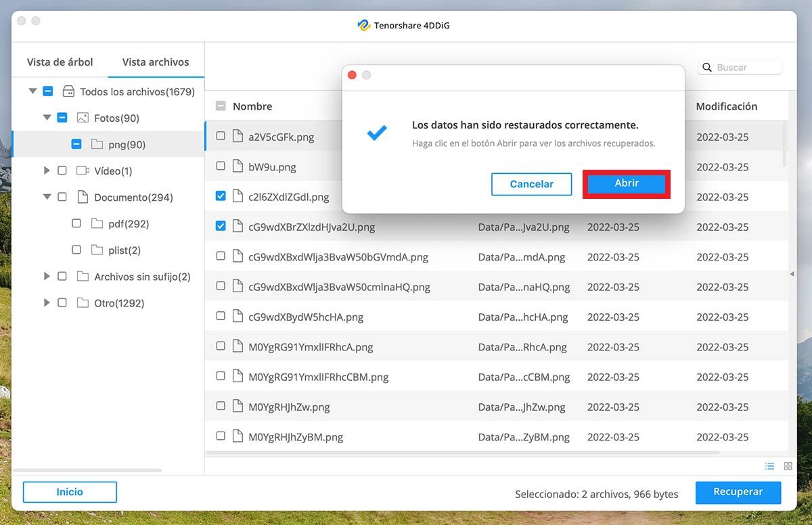Tick the plist(2) folder checkbox
This screenshot has width=812, height=525.
[x=76, y=250]
